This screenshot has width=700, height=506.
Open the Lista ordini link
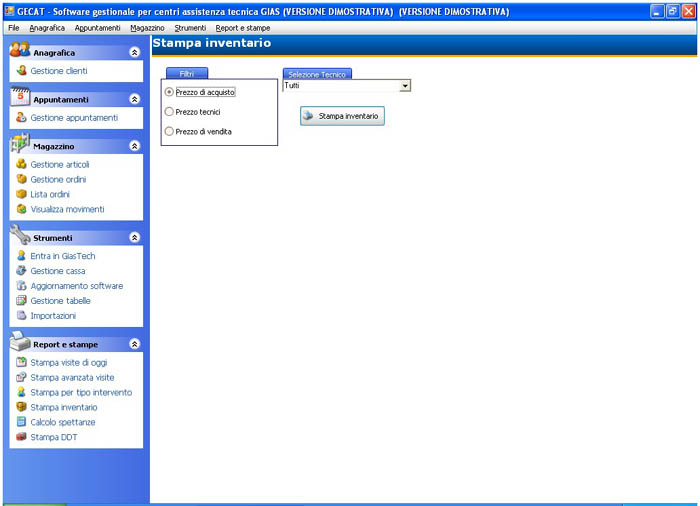point(50,194)
